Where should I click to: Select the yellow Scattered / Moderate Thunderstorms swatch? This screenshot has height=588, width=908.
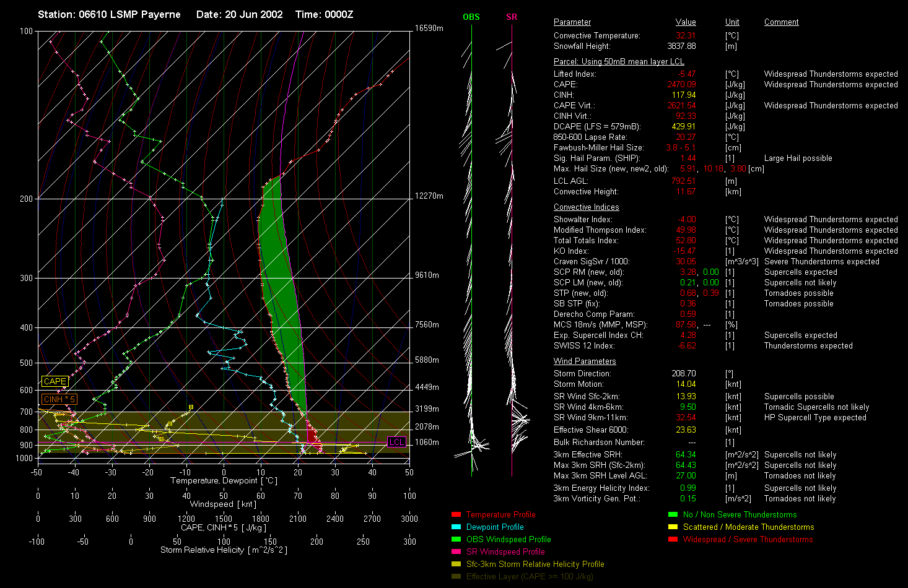(673, 527)
